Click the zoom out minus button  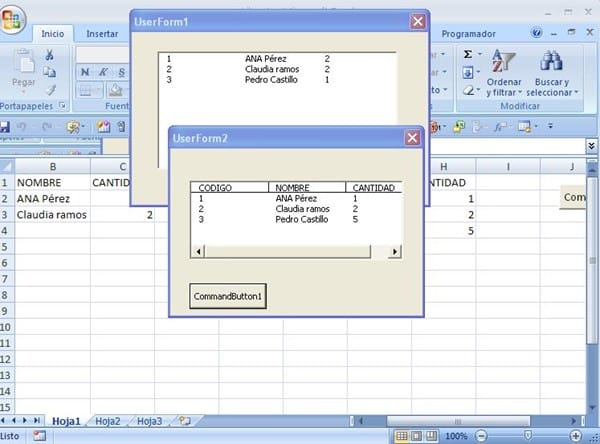point(481,436)
